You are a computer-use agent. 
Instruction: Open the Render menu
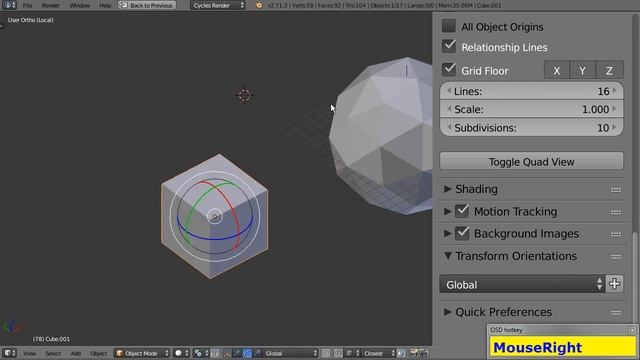point(51,5)
